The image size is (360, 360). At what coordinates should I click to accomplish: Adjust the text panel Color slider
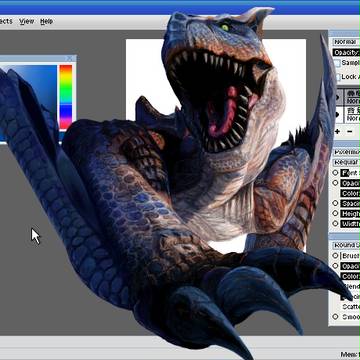pyautogui.click(x=350, y=193)
